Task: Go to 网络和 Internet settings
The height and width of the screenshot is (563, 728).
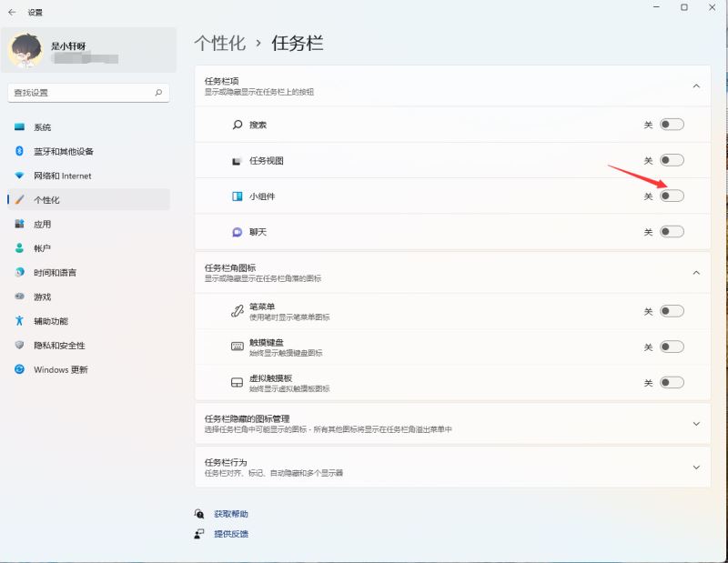Action: pyautogui.click(x=88, y=176)
